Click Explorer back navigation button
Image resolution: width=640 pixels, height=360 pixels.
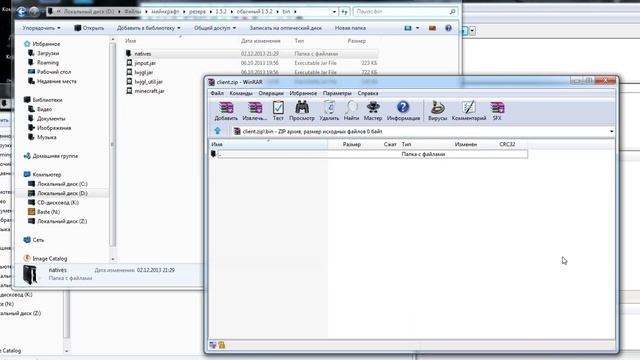tap(22, 11)
